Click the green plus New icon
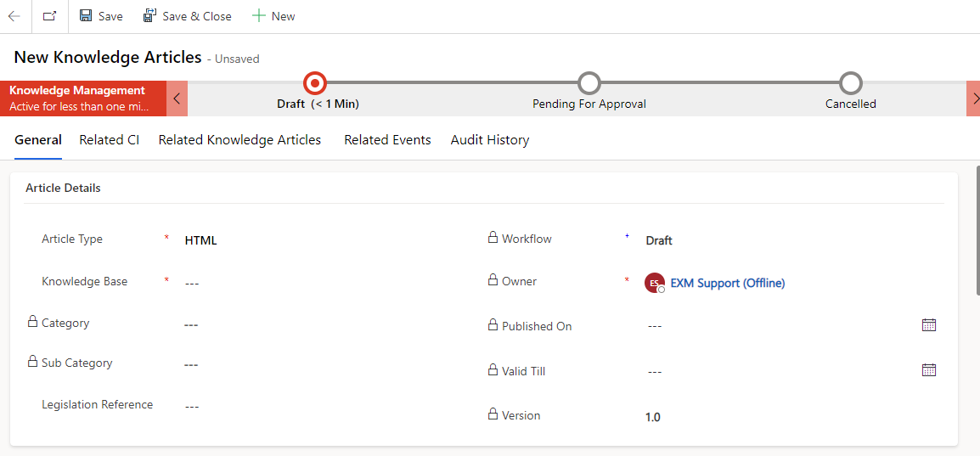 tap(259, 16)
